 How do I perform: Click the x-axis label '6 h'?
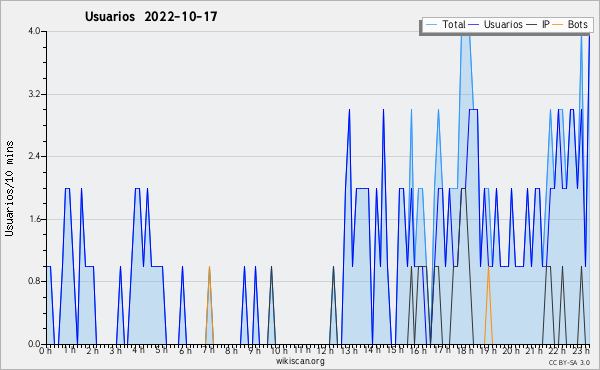click(x=185, y=351)
